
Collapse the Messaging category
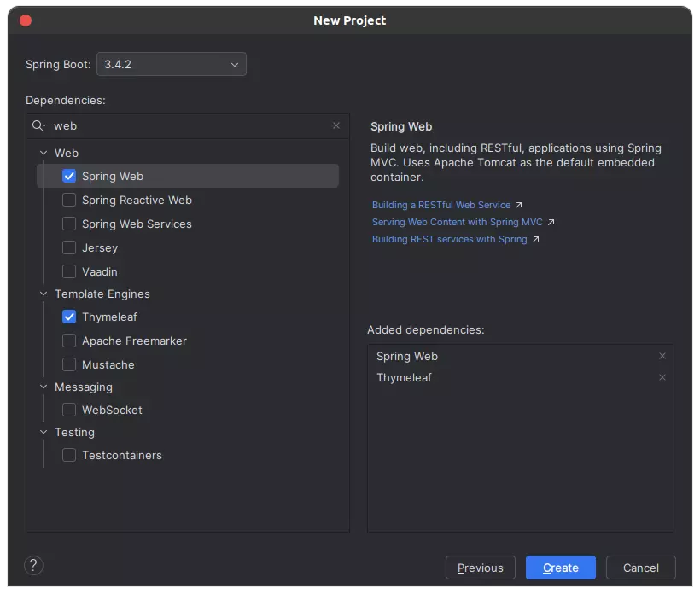[x=44, y=387]
